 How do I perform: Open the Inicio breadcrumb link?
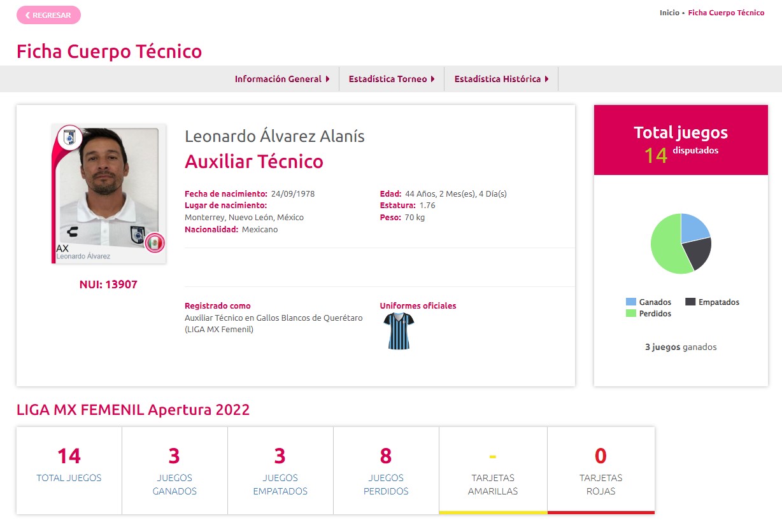tap(669, 13)
